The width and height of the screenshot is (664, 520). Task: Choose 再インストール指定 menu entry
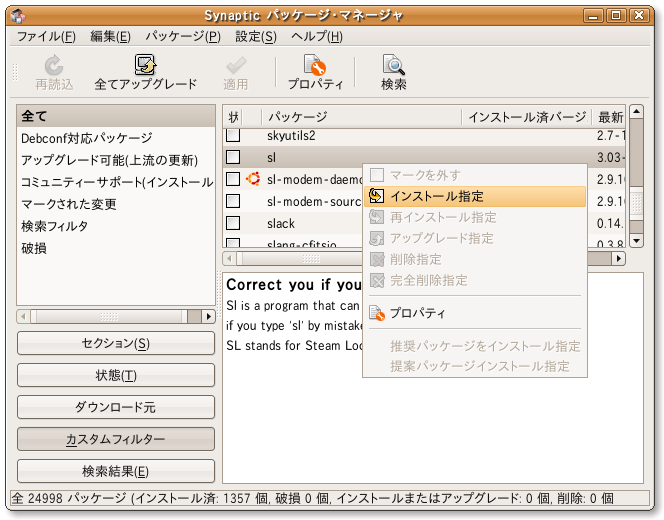pos(475,217)
